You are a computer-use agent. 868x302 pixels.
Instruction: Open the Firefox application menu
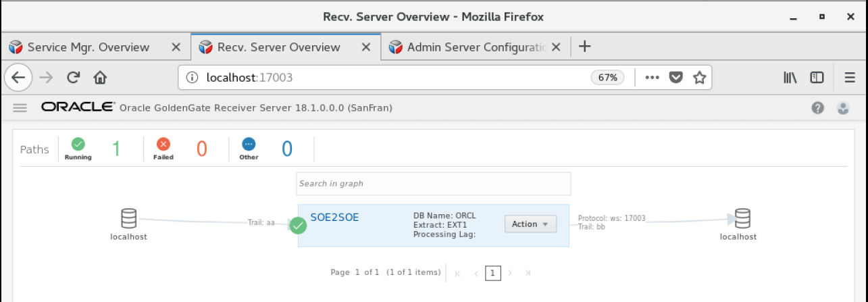pyautogui.click(x=850, y=78)
